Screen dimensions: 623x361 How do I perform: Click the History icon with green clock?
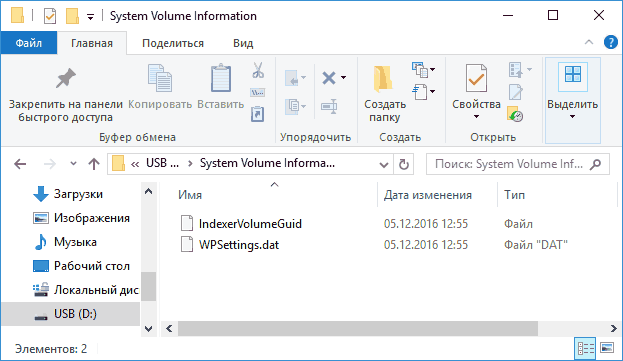pos(515,114)
